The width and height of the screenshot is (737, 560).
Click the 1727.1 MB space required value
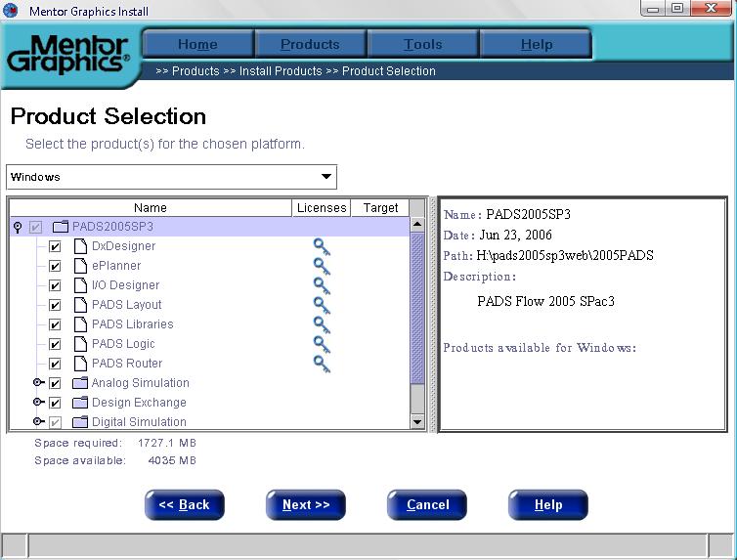pos(167,443)
